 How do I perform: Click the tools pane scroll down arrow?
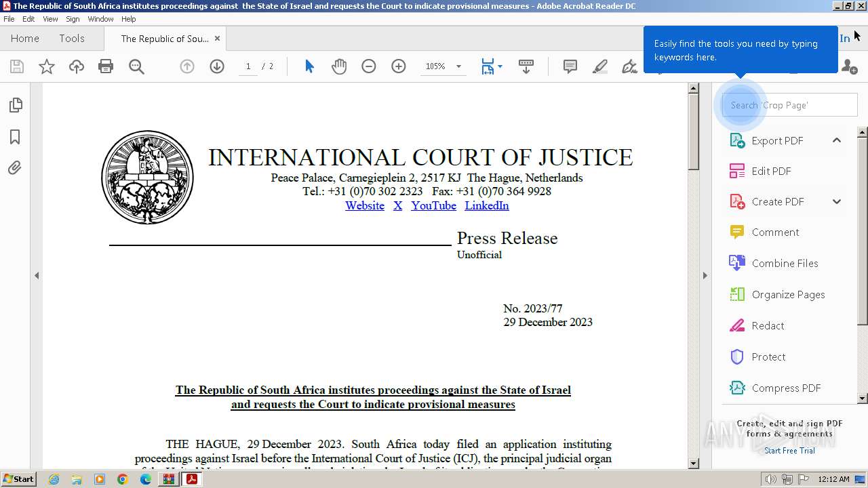[863, 399]
